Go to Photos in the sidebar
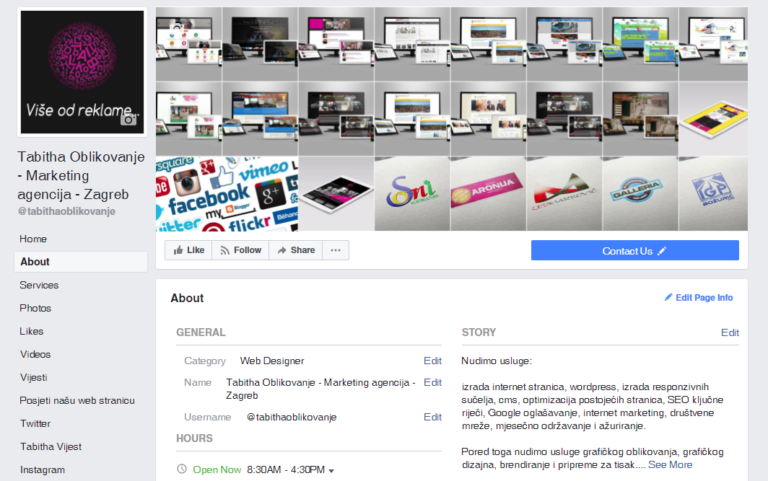Viewport: 768px width, 481px height. [35, 308]
